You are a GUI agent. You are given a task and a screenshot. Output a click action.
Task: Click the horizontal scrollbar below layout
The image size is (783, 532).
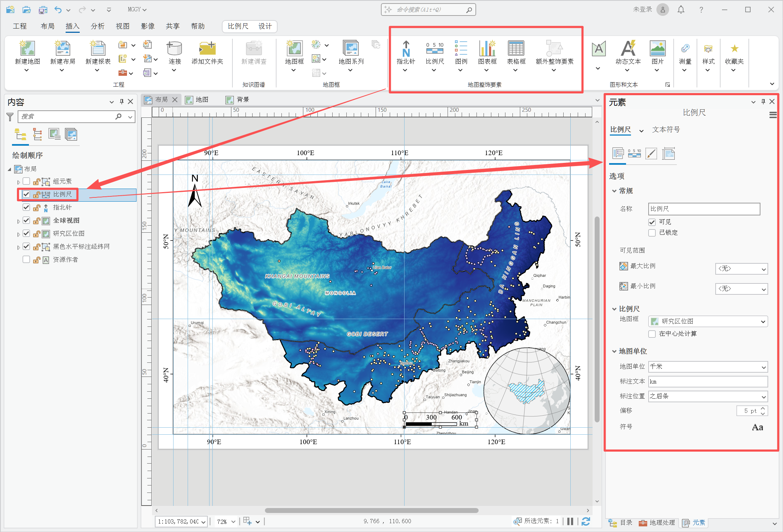point(371,510)
